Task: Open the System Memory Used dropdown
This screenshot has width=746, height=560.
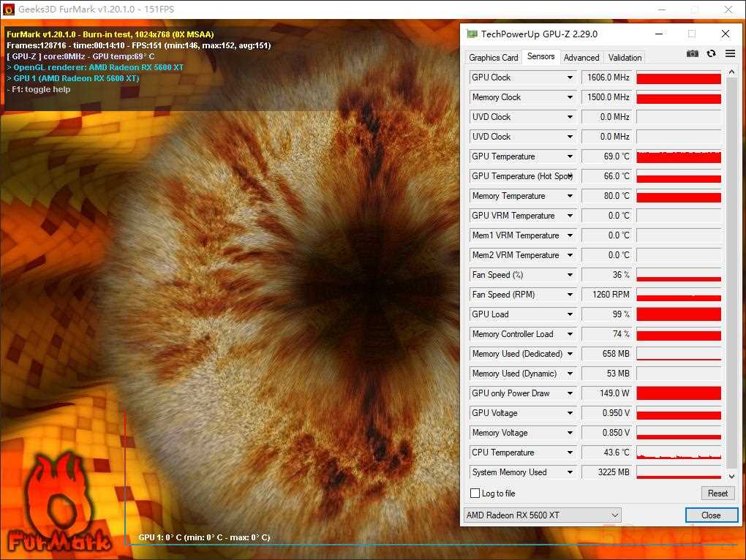Action: point(570,472)
